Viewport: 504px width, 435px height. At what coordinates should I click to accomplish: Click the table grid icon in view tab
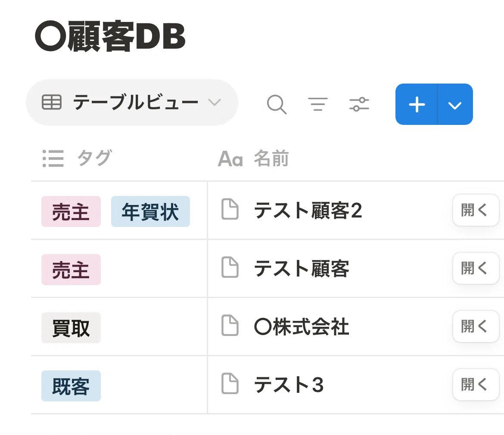tap(52, 103)
